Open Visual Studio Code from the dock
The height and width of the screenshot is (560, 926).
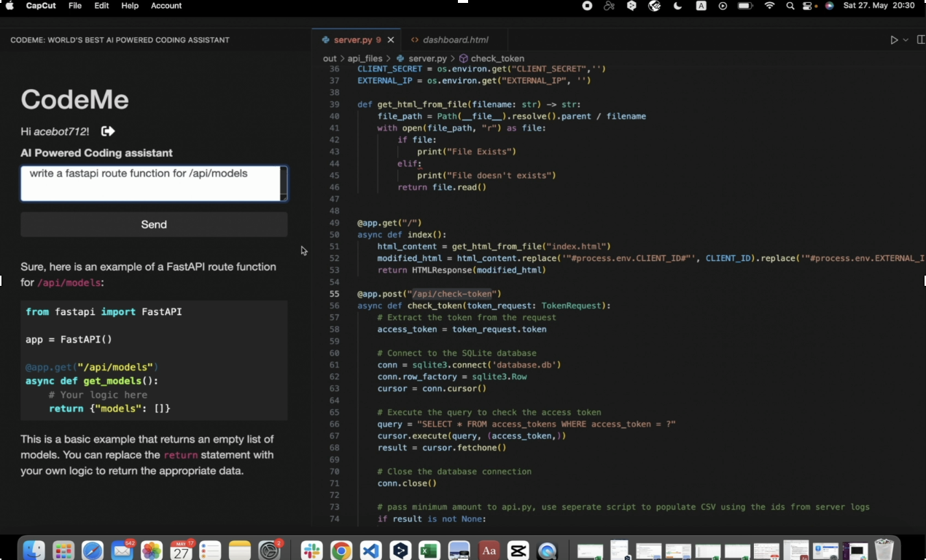click(370, 551)
